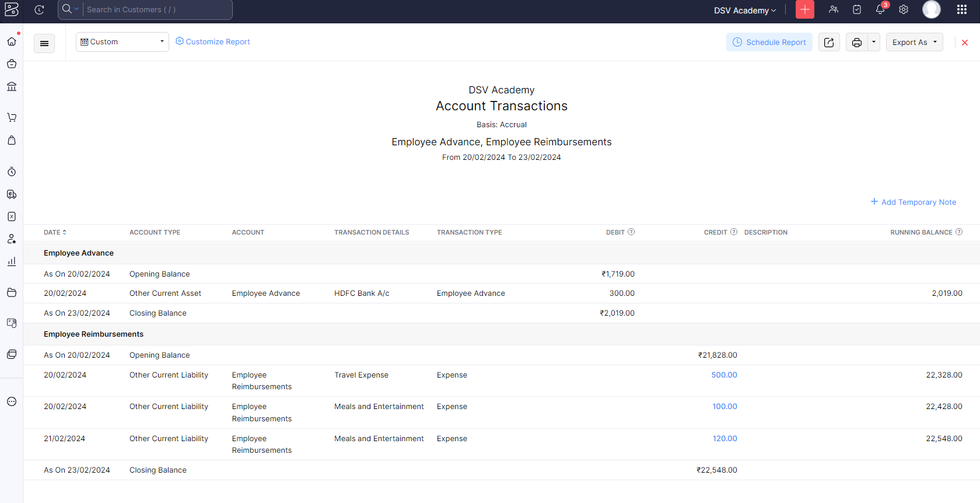Expand the Custom date range dropdown
The height and width of the screenshot is (503, 980).
(123, 42)
